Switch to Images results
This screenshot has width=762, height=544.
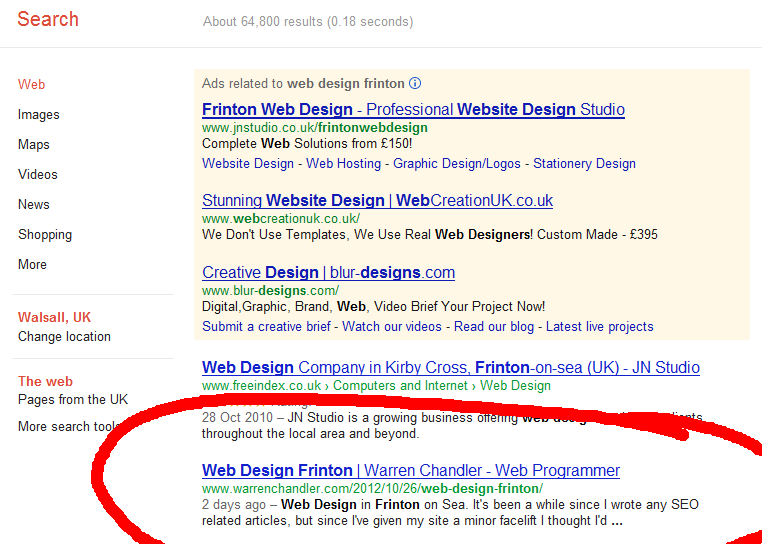coord(39,115)
